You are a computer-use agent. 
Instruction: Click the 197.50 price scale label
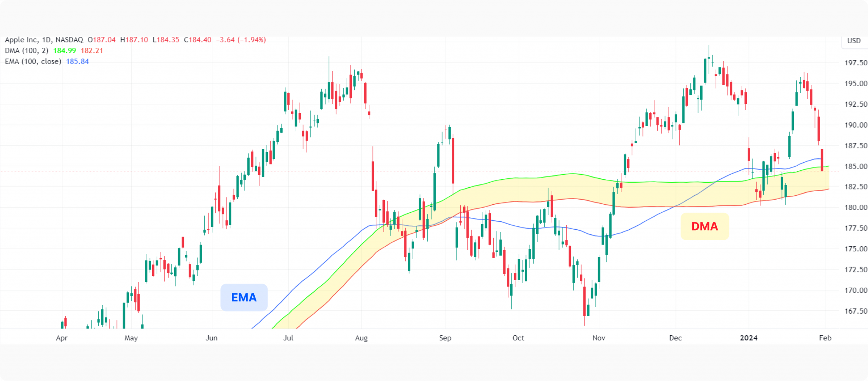(856, 63)
